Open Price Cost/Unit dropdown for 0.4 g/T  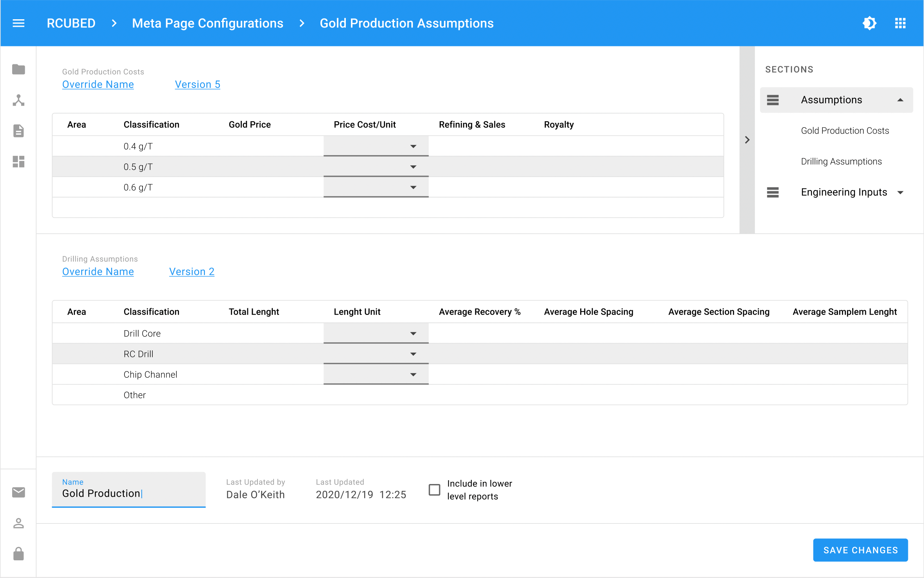click(376, 146)
